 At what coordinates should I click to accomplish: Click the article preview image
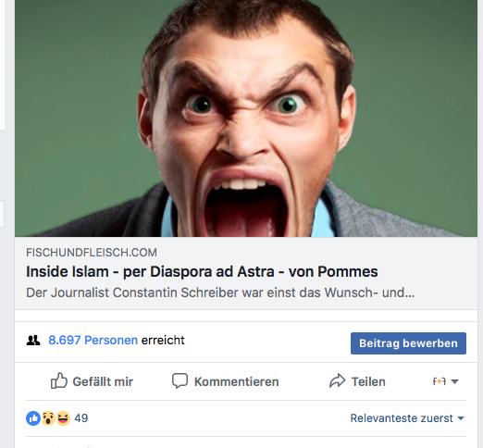coord(246,118)
